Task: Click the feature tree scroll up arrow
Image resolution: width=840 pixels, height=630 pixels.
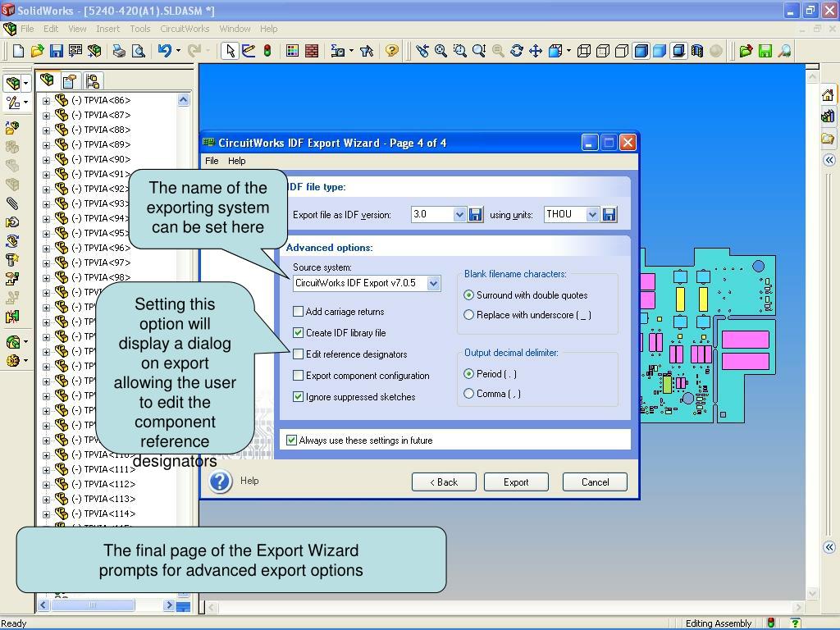Action: [x=183, y=100]
